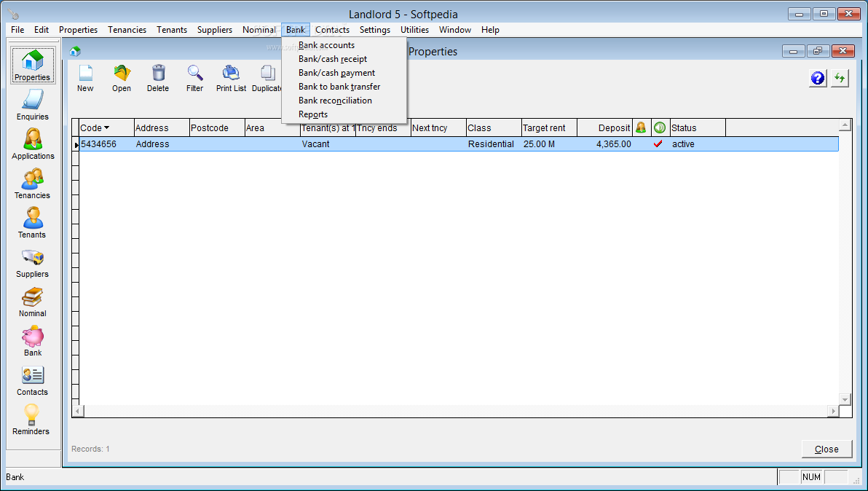The height and width of the screenshot is (491, 868).
Task: Open the Utilities menu
Action: 414,30
